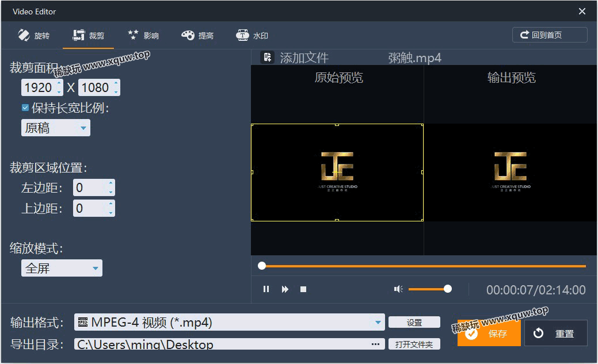Image resolution: width=598 pixels, height=364 pixels.
Task: Click the crop box left-middle handle
Action: (252, 173)
